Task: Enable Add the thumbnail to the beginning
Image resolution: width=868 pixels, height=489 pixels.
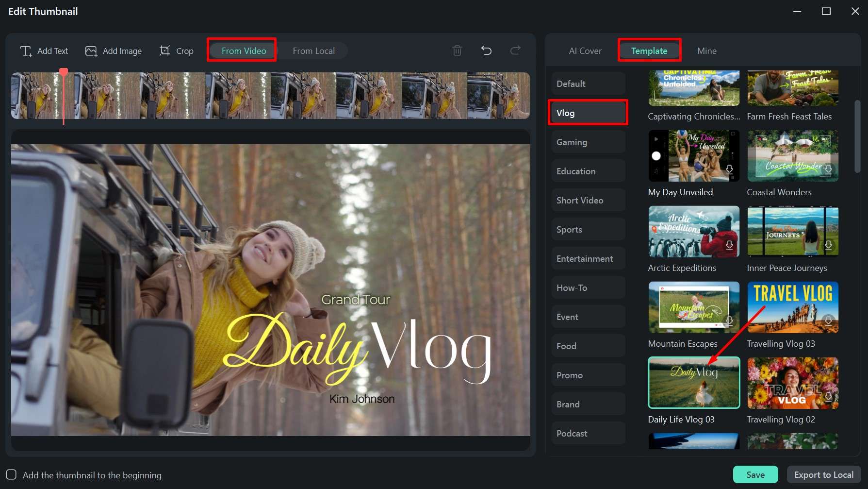Action: [x=11, y=474]
